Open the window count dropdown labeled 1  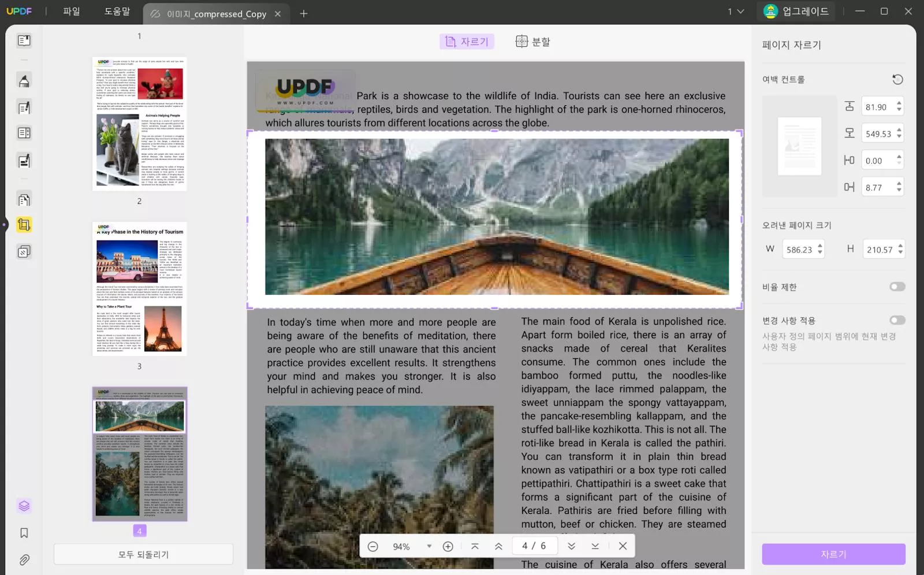point(736,12)
